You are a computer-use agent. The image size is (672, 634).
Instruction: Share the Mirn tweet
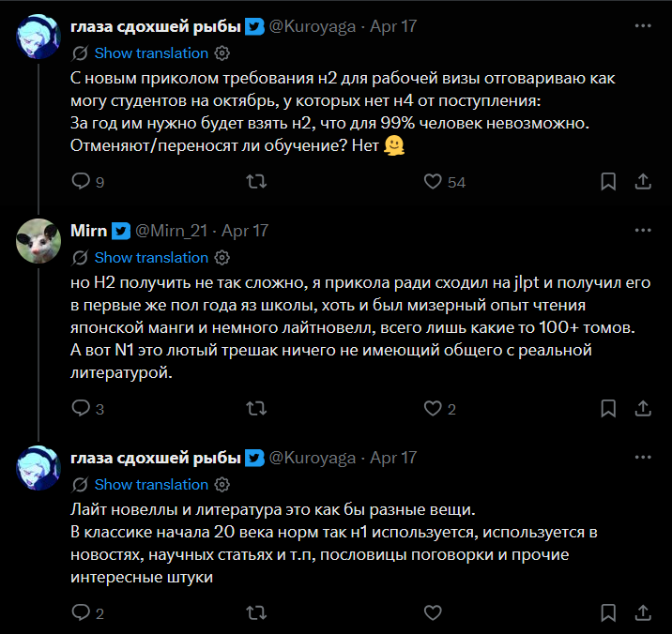point(643,409)
